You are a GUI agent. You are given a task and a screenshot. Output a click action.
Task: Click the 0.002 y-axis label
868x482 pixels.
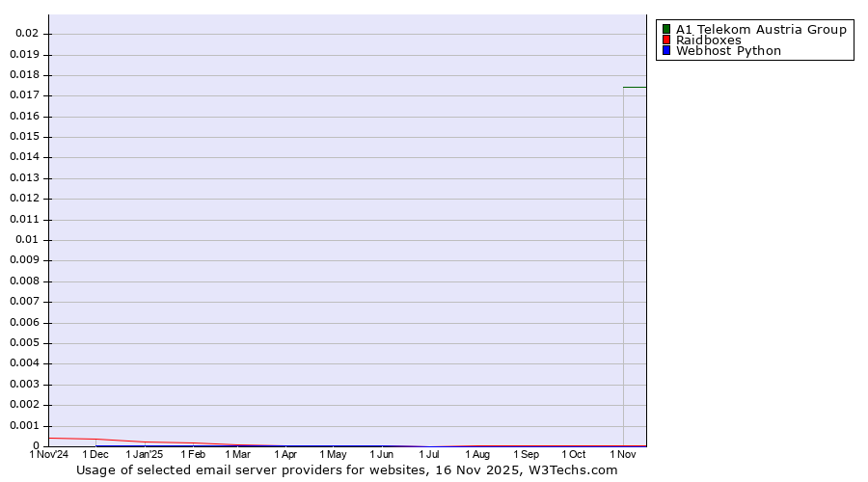[x=25, y=405]
